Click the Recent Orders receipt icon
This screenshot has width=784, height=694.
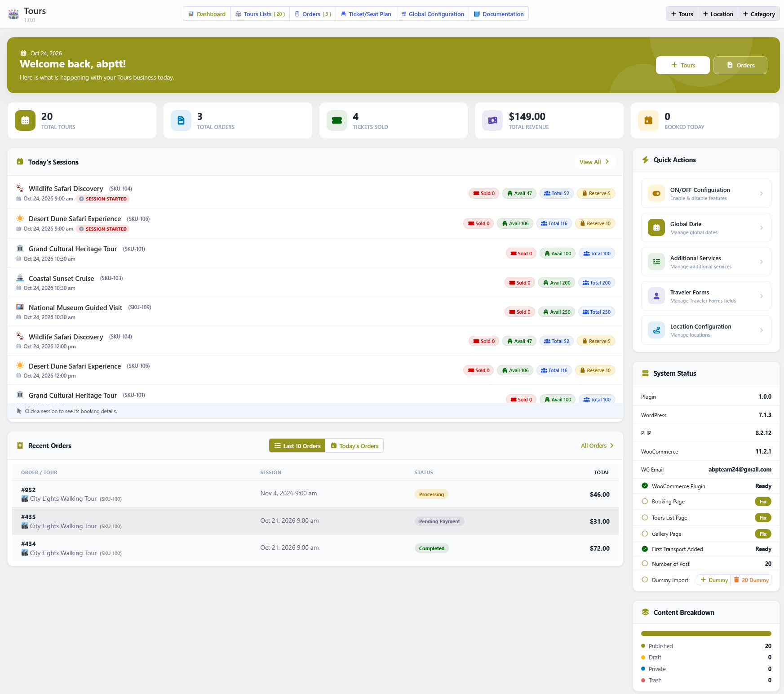pos(20,445)
